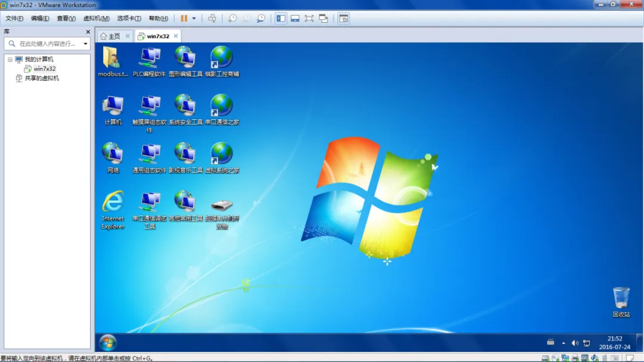Enter full screen mode
644x362 pixels.
(x=309, y=18)
